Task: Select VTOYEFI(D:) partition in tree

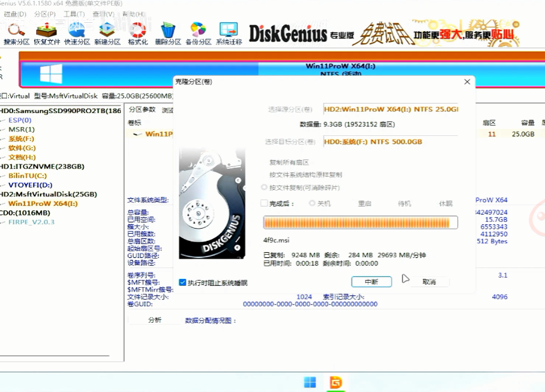Action: tap(31, 185)
